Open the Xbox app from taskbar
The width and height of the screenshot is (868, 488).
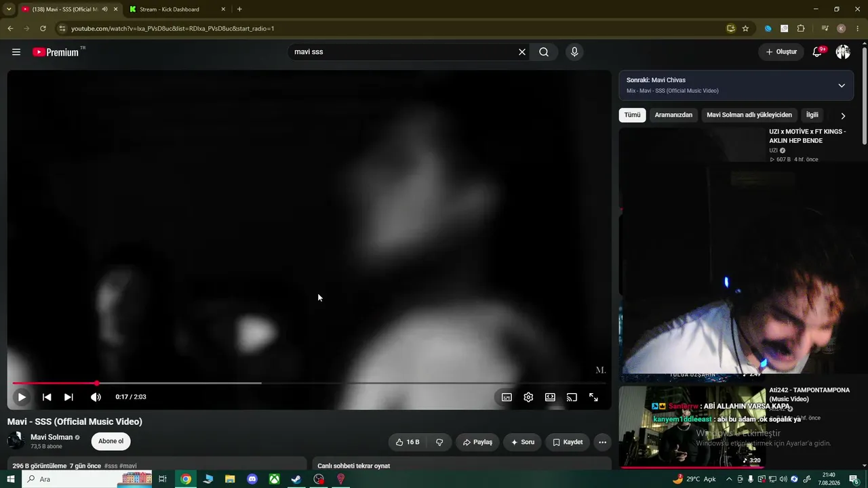(x=274, y=479)
